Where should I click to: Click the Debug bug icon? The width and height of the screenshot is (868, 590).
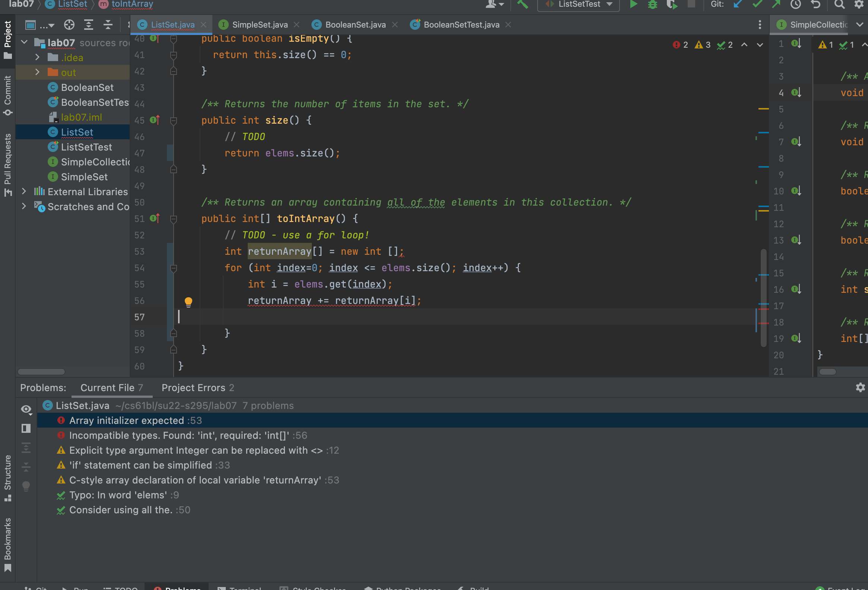[x=653, y=4]
